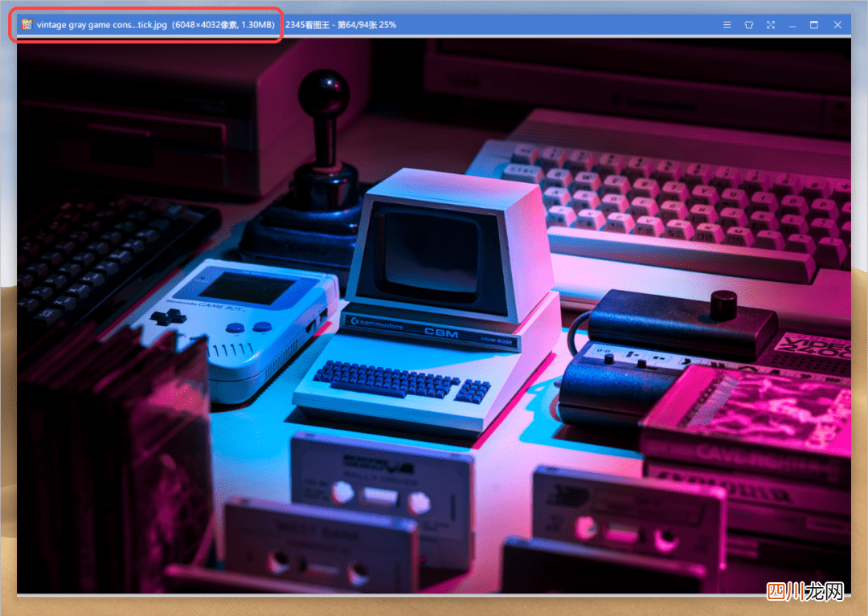This screenshot has height=616, width=868.
Task: Click the displayed retro computer photo
Action: [434, 316]
